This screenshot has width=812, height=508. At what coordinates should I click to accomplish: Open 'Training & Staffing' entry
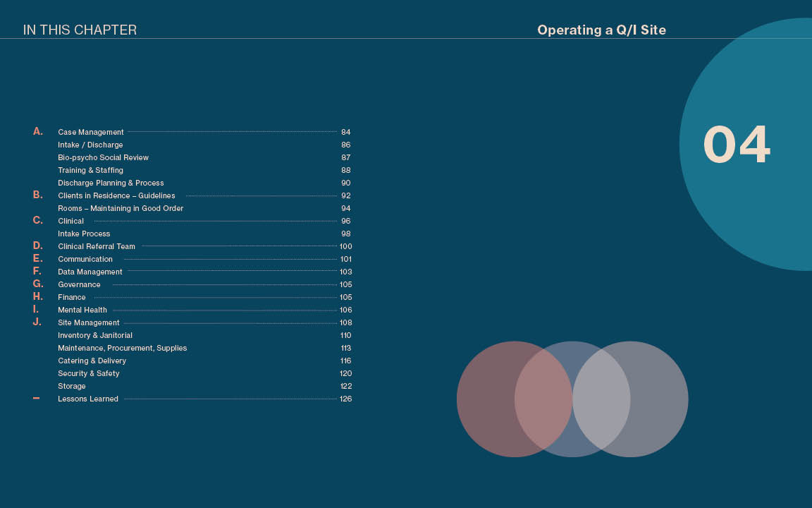91,170
